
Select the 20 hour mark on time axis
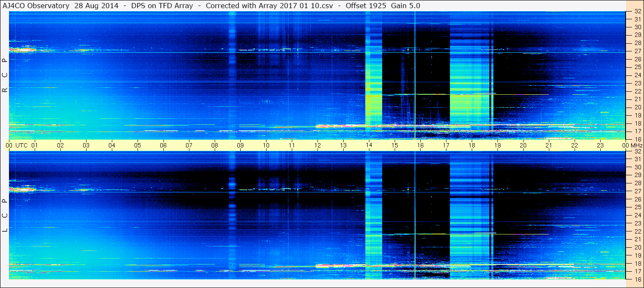click(523, 145)
